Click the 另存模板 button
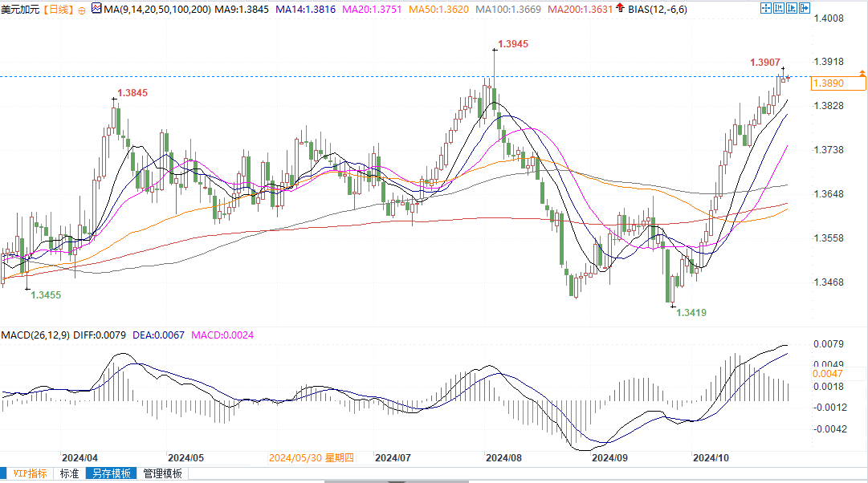This screenshot has width=868, height=483. click(x=111, y=473)
